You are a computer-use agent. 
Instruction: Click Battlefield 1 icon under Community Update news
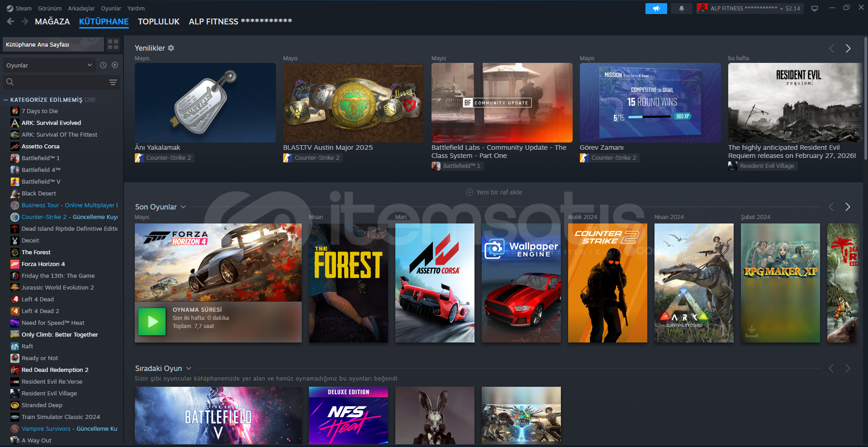coord(436,166)
